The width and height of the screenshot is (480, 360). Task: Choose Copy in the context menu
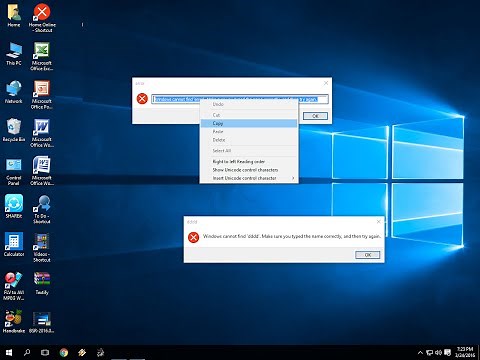[x=249, y=123]
